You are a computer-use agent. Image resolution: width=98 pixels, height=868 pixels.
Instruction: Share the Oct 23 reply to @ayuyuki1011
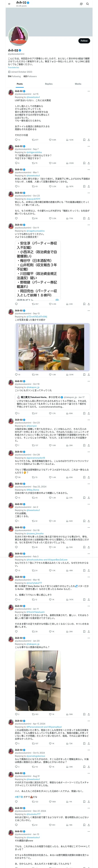pyautogui.click(x=89, y=218)
